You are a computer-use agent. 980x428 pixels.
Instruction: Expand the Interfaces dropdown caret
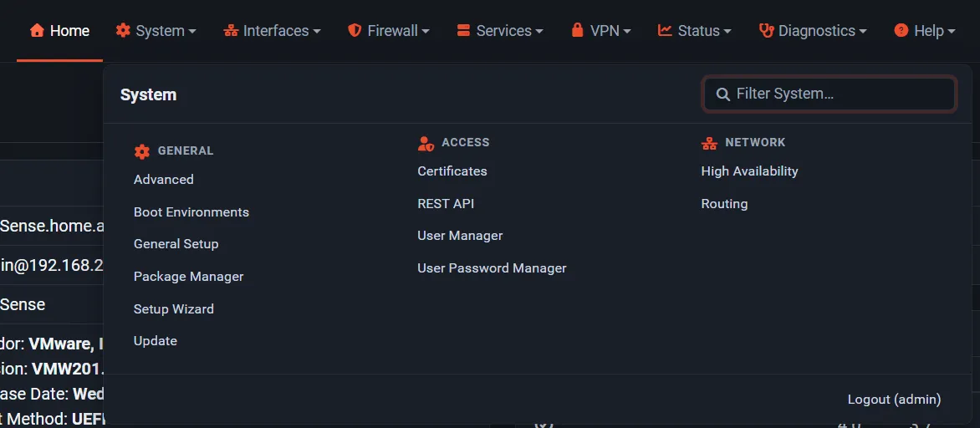[316, 31]
